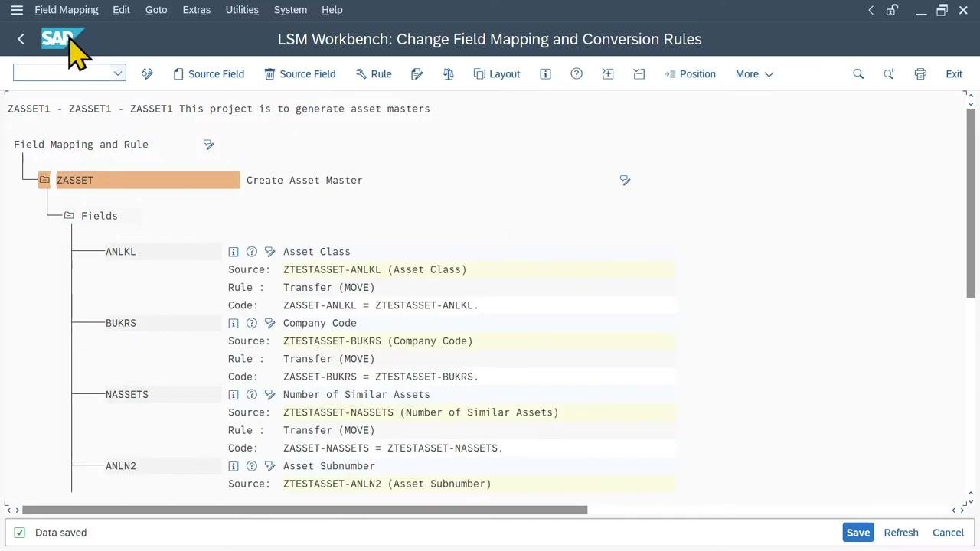The width and height of the screenshot is (980, 551).
Task: Click info icon on ANLKL row
Action: point(234,252)
